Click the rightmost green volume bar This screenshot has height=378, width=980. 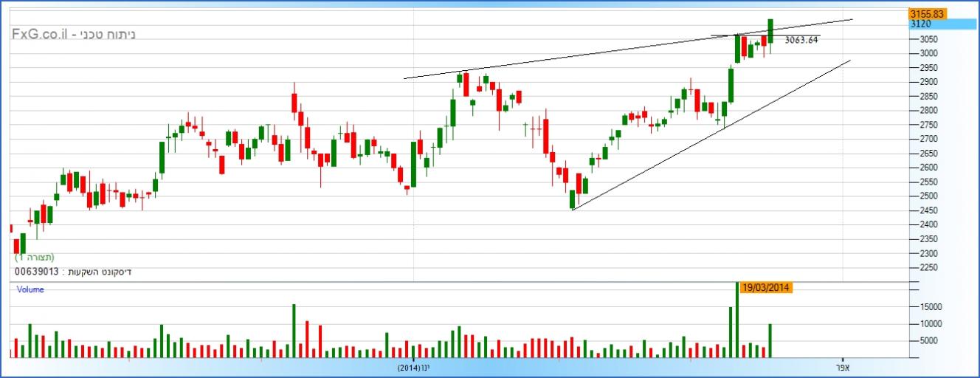(770, 340)
